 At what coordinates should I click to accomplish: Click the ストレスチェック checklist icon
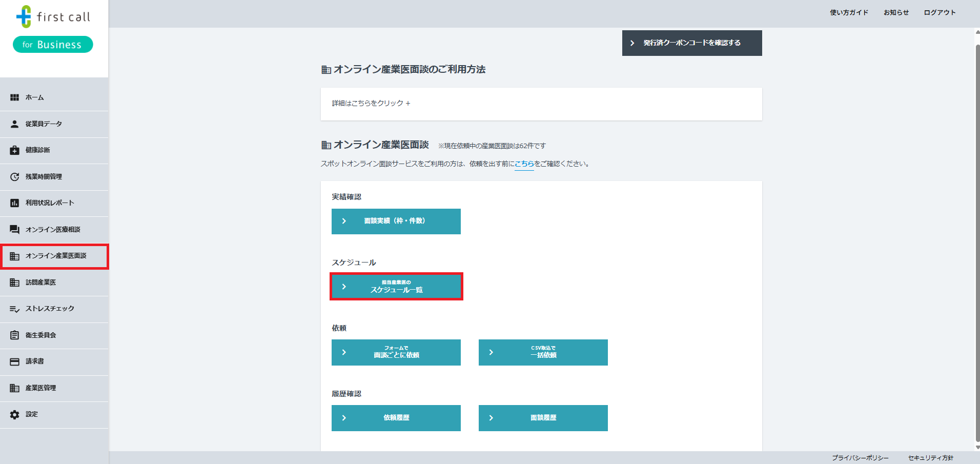click(14, 309)
